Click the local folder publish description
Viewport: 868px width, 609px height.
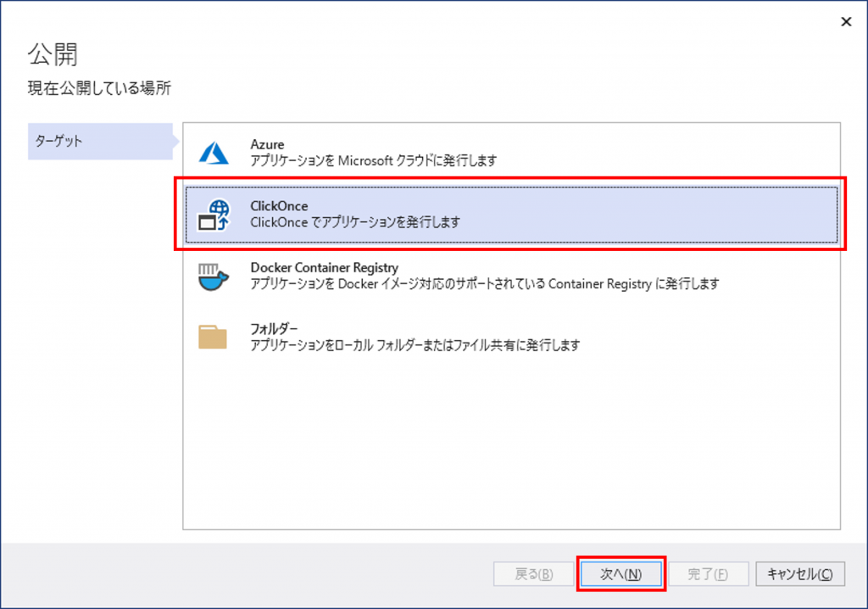415,345
